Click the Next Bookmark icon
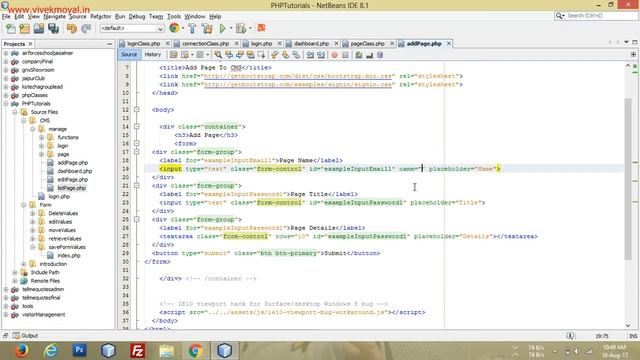The height and width of the screenshot is (360, 640). tap(285, 55)
